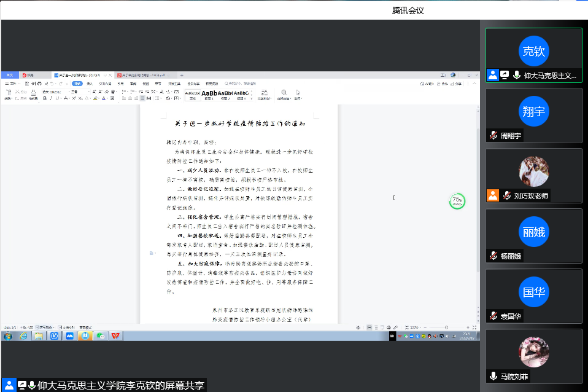Switch to the PDF document tab
The image size is (588, 392).
point(141,75)
